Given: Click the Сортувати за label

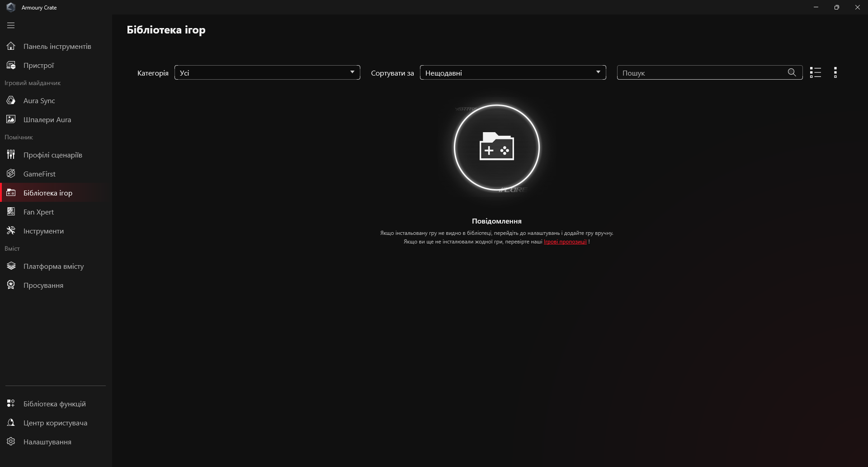Looking at the screenshot, I should (392, 73).
